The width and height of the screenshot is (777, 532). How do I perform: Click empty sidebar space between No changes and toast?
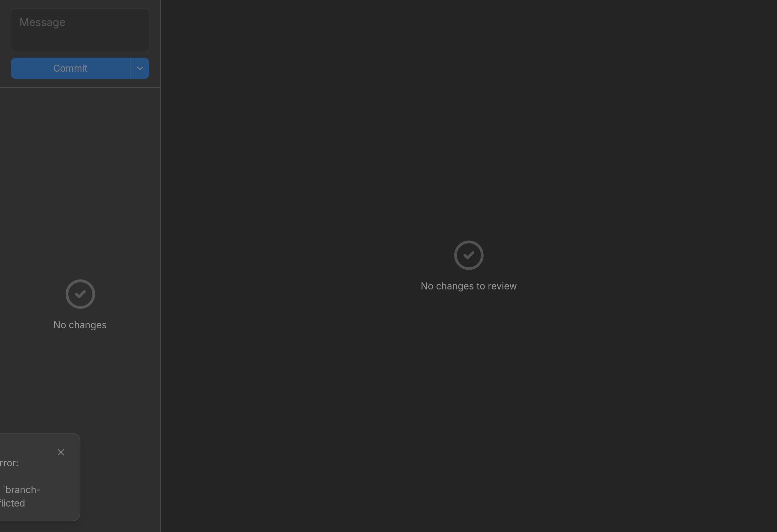pos(80,382)
